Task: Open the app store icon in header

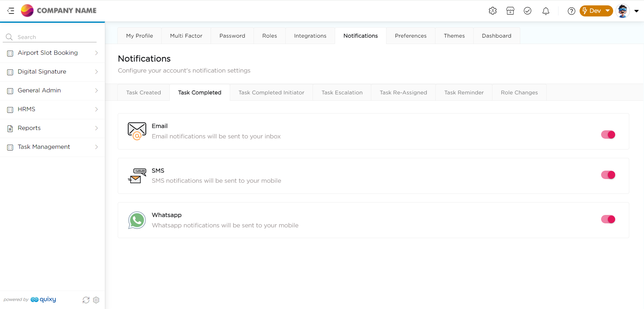Action: click(510, 11)
